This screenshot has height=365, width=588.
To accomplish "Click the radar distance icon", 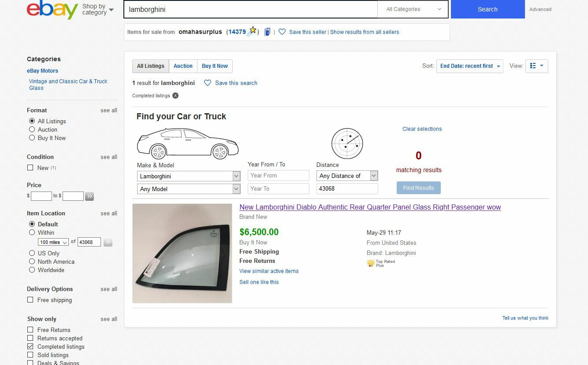I will 347,144.
